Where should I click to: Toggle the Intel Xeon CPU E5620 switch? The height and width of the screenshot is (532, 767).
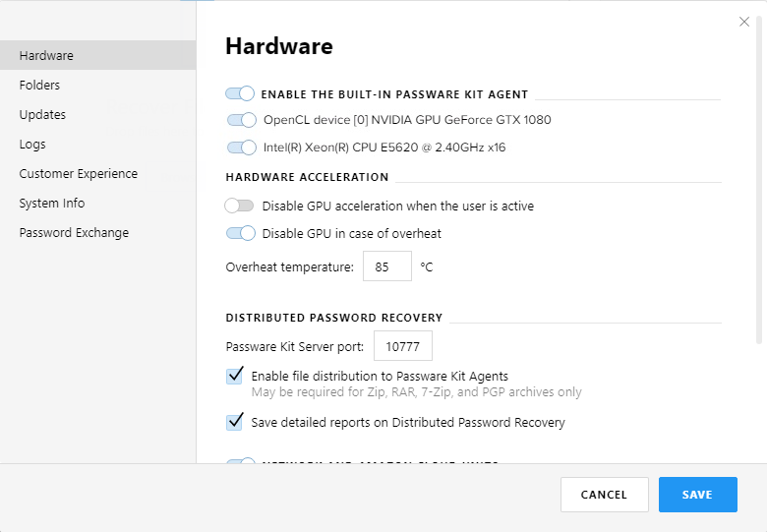(x=241, y=148)
